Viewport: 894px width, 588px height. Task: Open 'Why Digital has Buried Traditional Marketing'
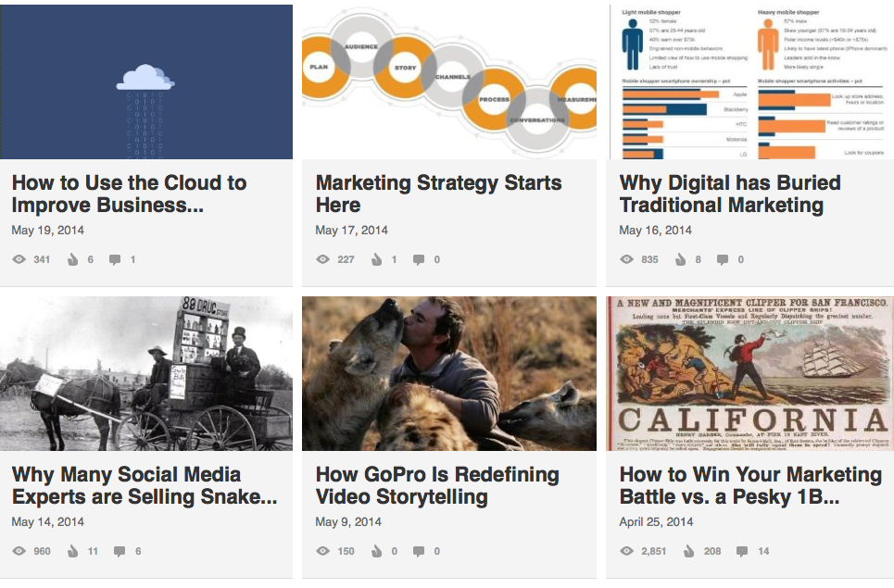tap(729, 194)
